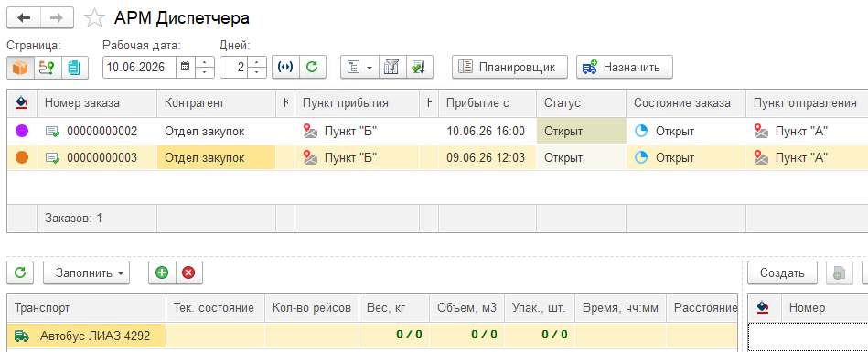This screenshot has height=352, width=868.
Task: Go forward with the right arrow button
Action: (57, 18)
